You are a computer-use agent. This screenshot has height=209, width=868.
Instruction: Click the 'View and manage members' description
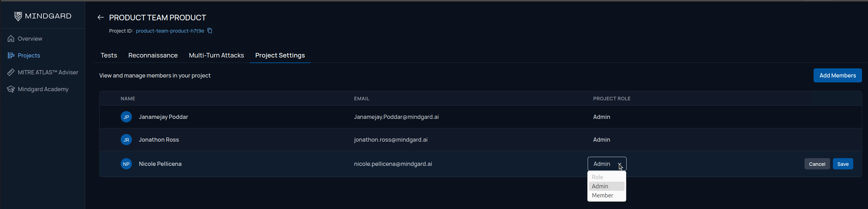(155, 75)
